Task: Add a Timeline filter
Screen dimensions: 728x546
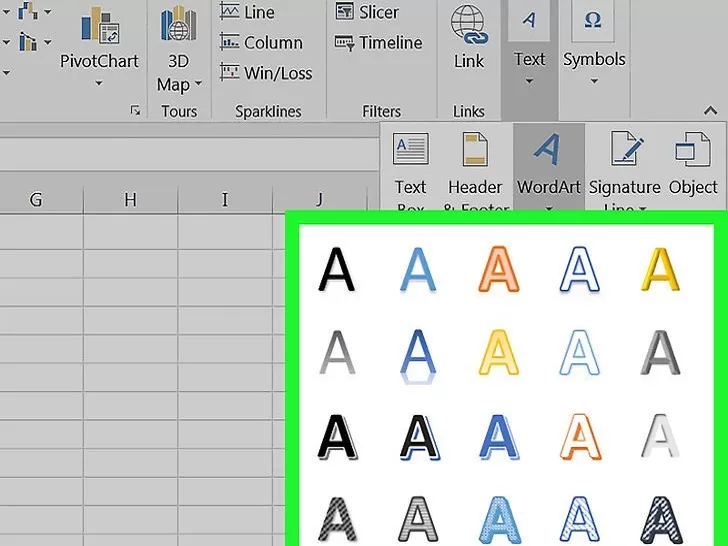Action: 378,43
